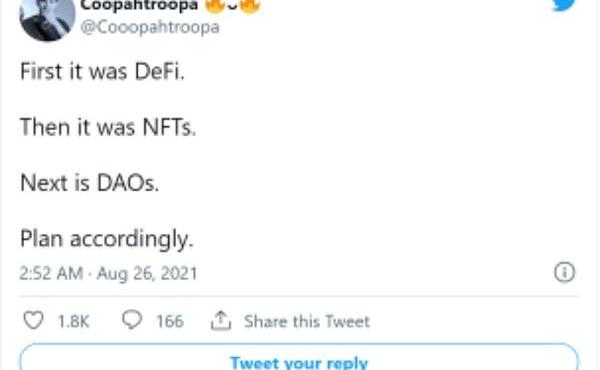
Task: Click the Aug 26, 2021 date
Action: click(147, 274)
